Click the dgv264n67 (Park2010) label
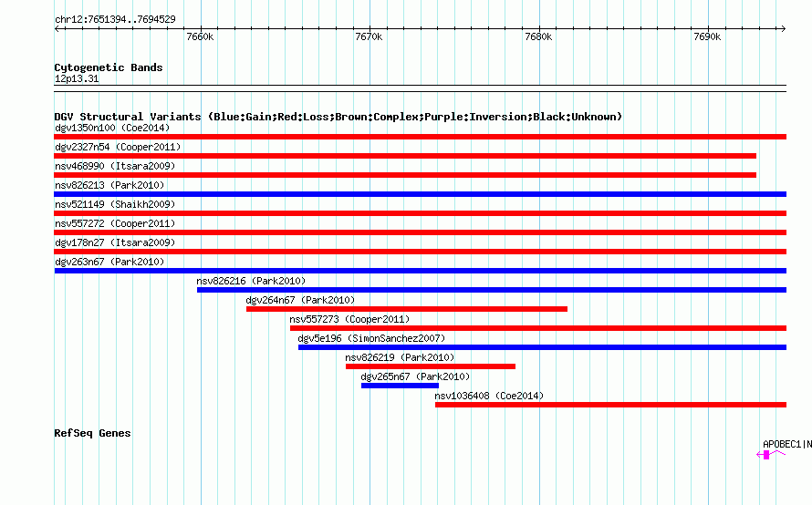Image resolution: width=812 pixels, height=505 pixels. [x=300, y=300]
